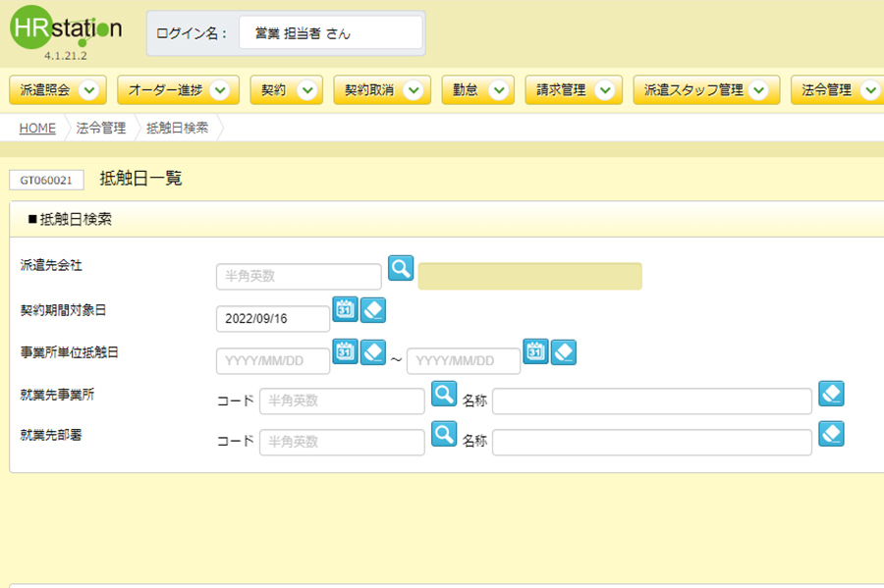The width and height of the screenshot is (884, 588).
Task: Clear the 事業所単位抵触日 start date with the eraser
Action: click(372, 352)
